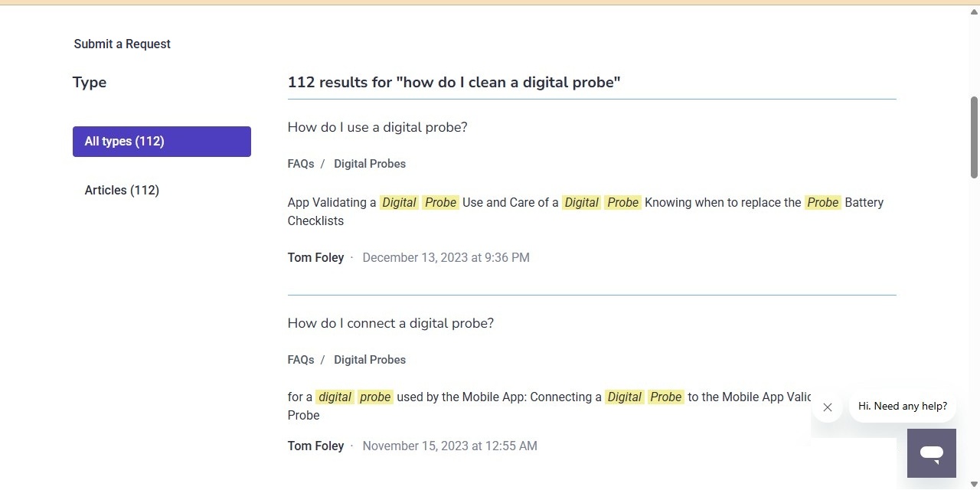980x490 pixels.
Task: Open "How do I connect a digital probe?"
Action: pyautogui.click(x=390, y=323)
